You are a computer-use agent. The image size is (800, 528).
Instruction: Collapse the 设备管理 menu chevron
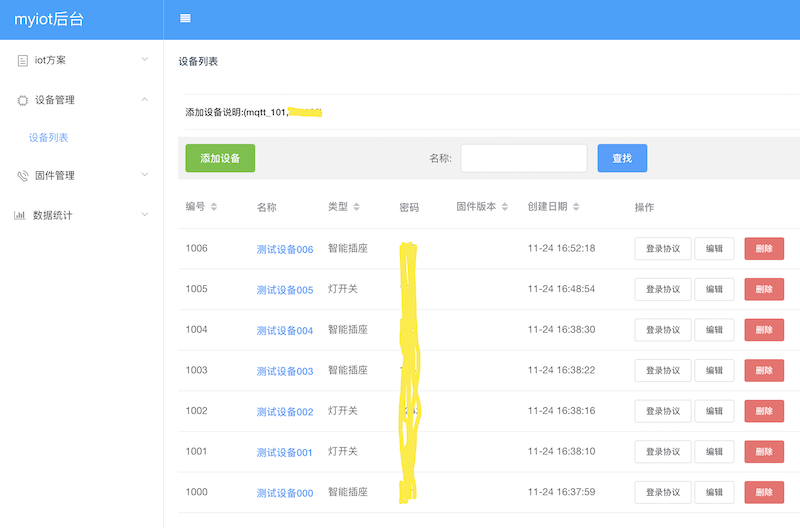coord(145,99)
